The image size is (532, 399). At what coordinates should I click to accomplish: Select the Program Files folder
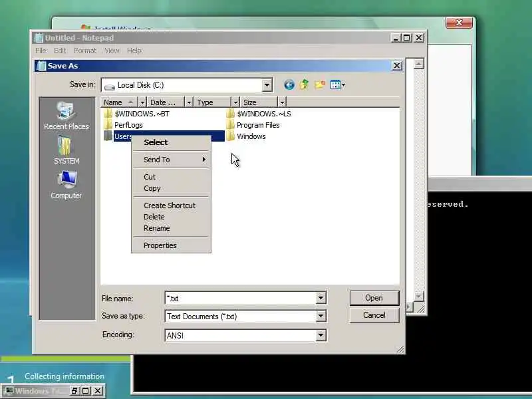point(253,125)
